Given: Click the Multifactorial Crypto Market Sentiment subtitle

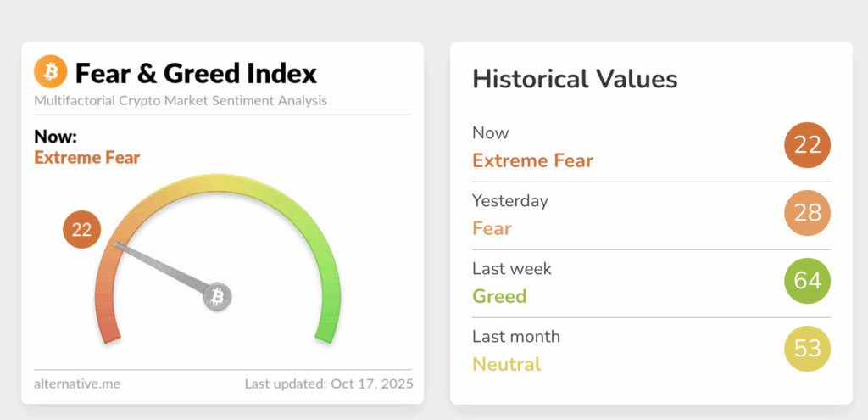Looking at the screenshot, I should tap(181, 101).
